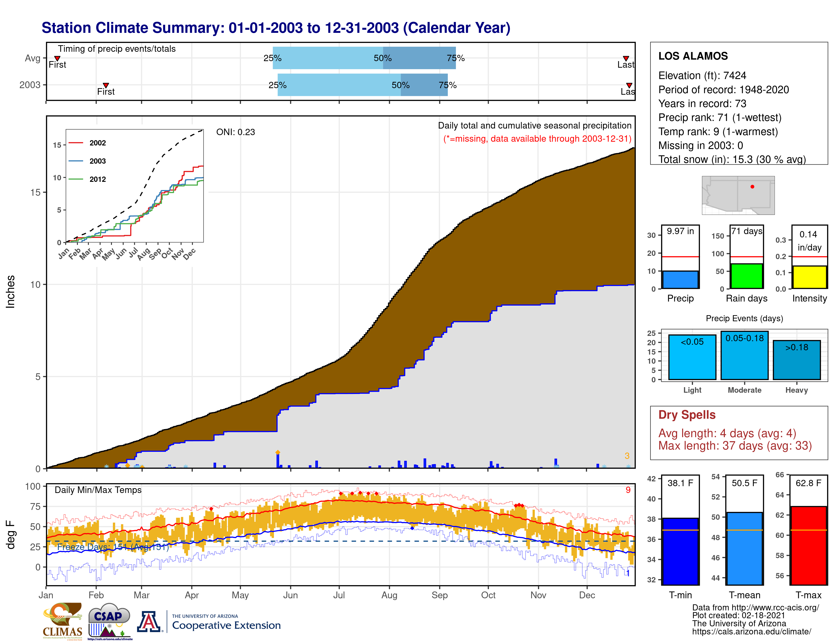Click the 'Timing of precip events/totals' label
This screenshot has width=834, height=644.
click(x=117, y=49)
